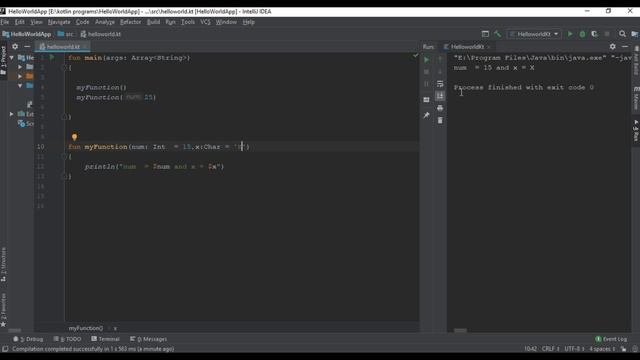640x360 pixels.
Task: Click HelloWorldApp breadcrumb in navigation bar
Action: [x=27, y=34]
